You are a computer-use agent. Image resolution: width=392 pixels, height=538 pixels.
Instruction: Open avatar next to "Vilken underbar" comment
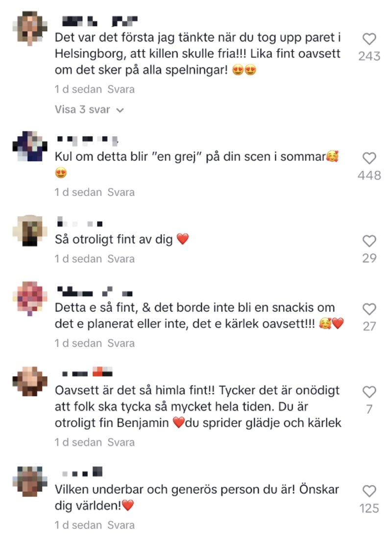30,482
